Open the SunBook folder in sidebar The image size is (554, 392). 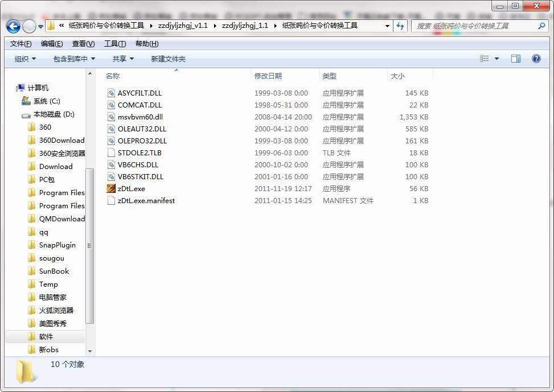pos(54,271)
